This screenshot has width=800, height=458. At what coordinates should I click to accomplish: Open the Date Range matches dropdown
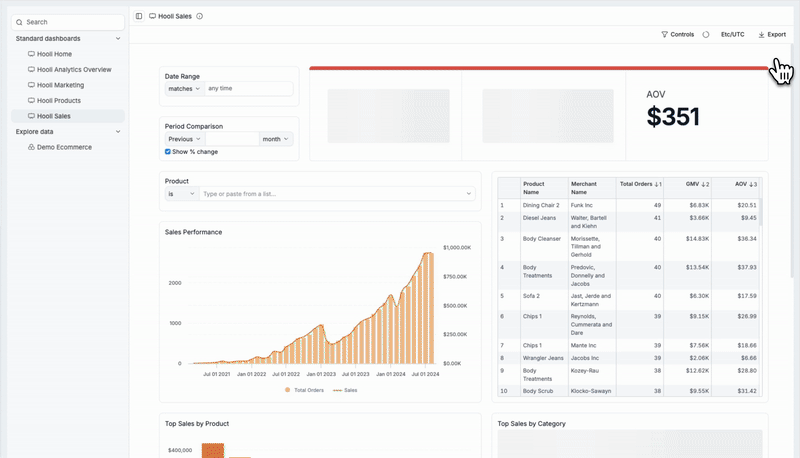tap(184, 88)
